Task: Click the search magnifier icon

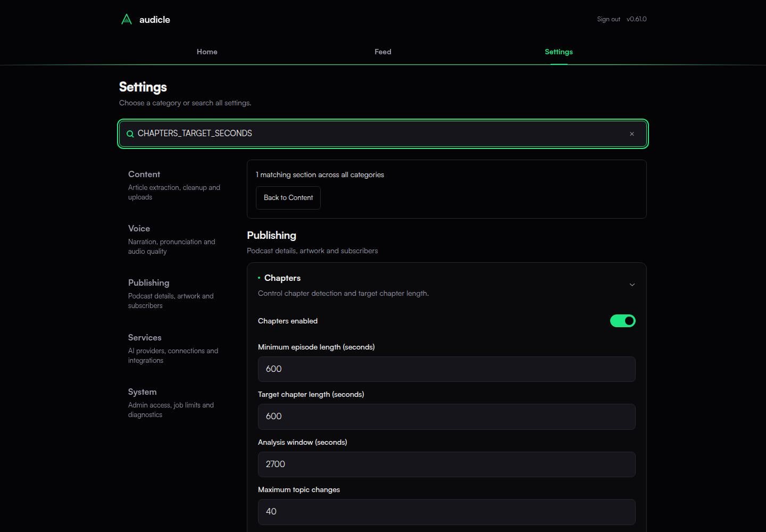Action: click(x=130, y=134)
